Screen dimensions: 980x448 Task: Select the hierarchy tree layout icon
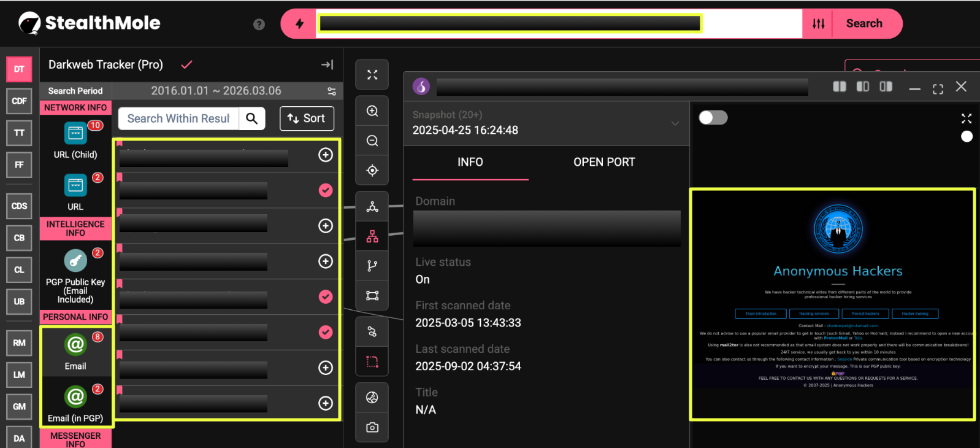pyautogui.click(x=372, y=236)
